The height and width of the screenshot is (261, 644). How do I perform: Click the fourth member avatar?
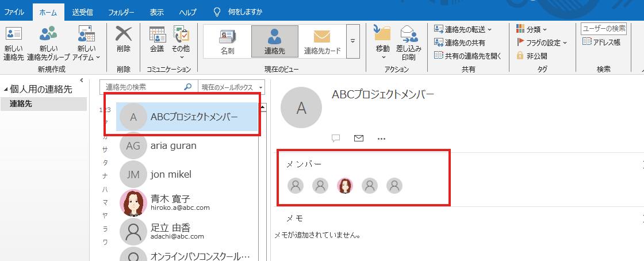(x=370, y=186)
